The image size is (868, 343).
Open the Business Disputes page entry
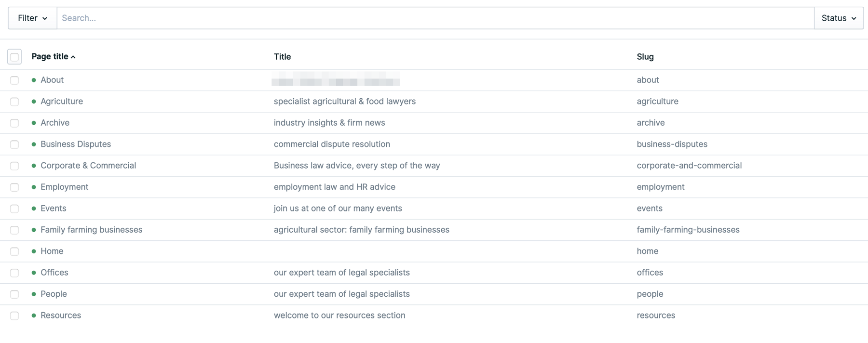click(76, 144)
